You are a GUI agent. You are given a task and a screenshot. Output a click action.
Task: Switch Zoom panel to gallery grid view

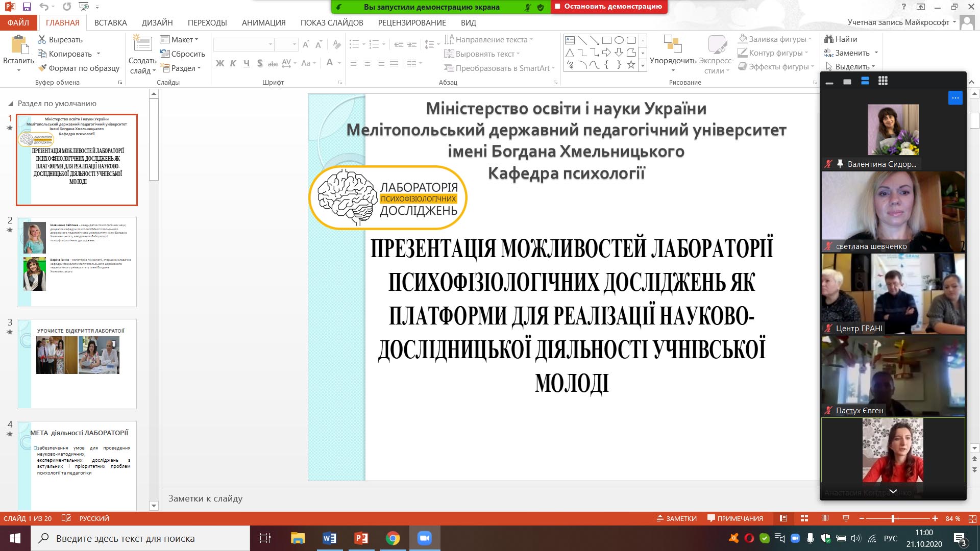(x=883, y=81)
